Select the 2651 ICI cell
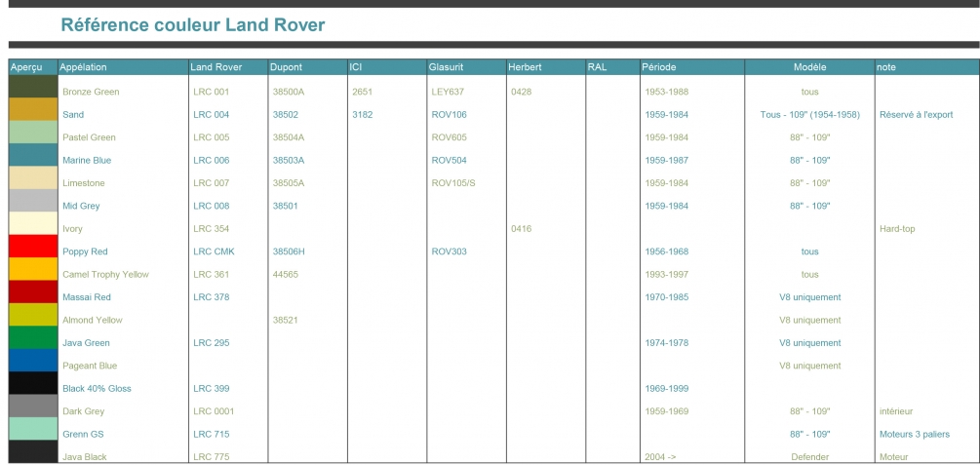 (362, 92)
